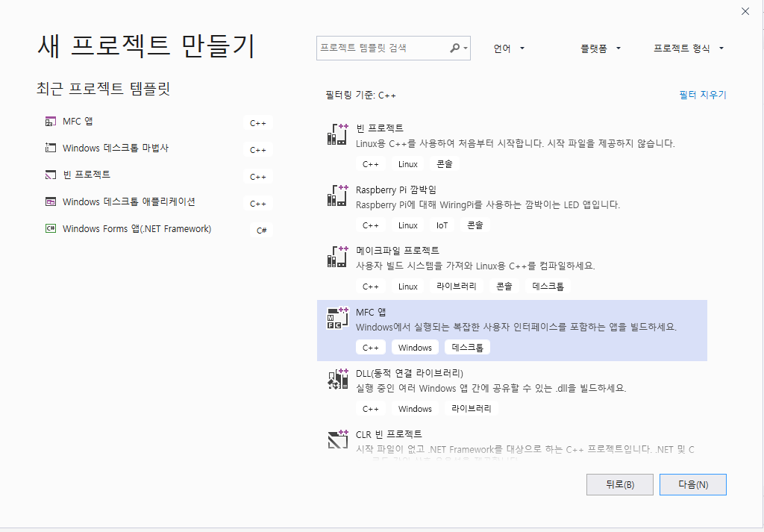
Task: Click the Linux tag under Raspberry Pi 깜박임
Action: [408, 225]
